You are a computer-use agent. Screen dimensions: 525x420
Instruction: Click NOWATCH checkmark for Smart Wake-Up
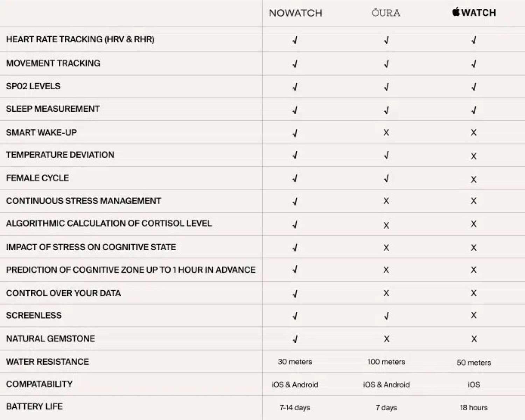click(295, 133)
